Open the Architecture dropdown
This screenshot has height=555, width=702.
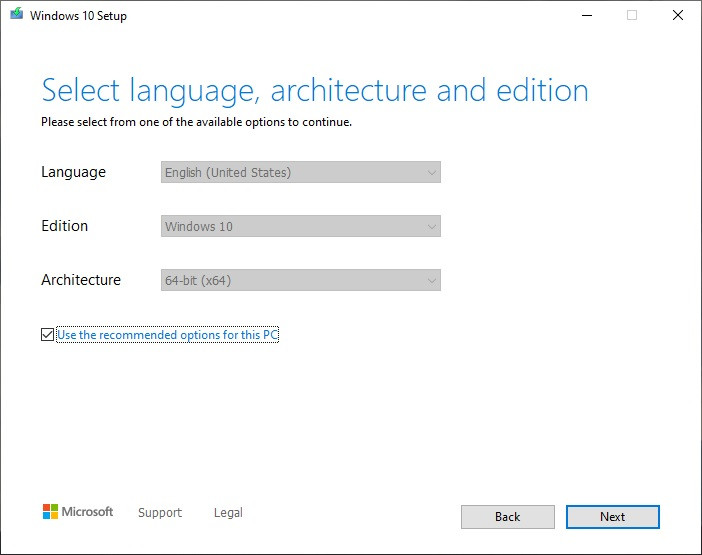tap(300, 280)
